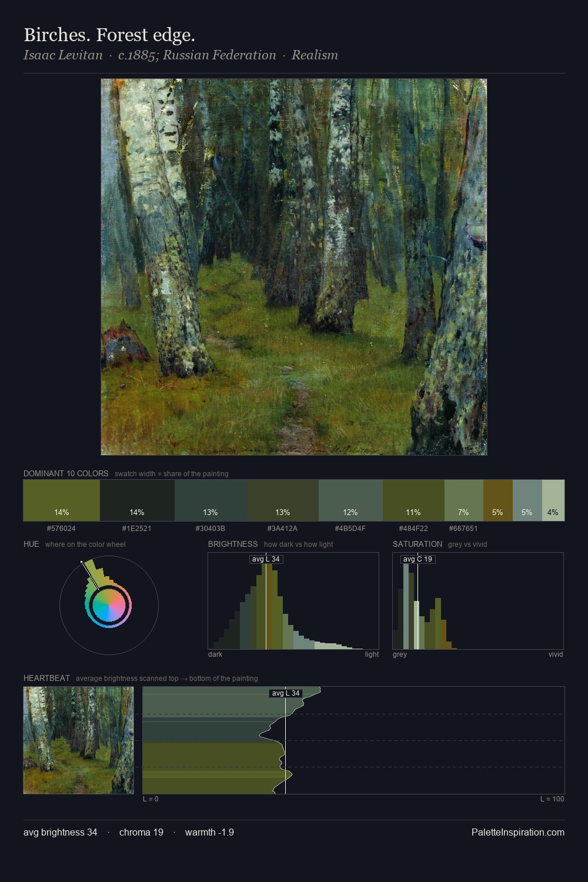Click the brightness histogram chart
Image resolution: width=588 pixels, height=882 pixels.
(293, 601)
